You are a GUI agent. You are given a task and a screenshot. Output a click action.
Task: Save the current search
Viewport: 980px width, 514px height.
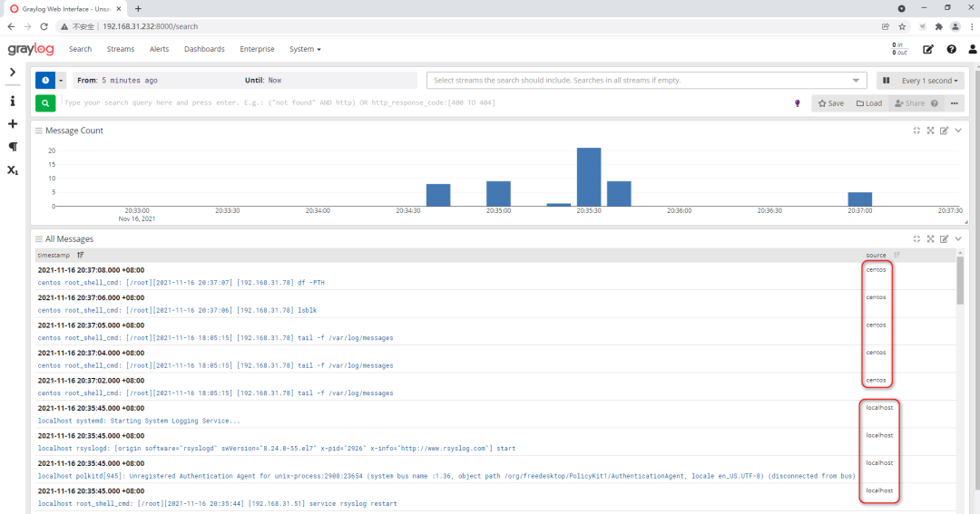click(830, 103)
